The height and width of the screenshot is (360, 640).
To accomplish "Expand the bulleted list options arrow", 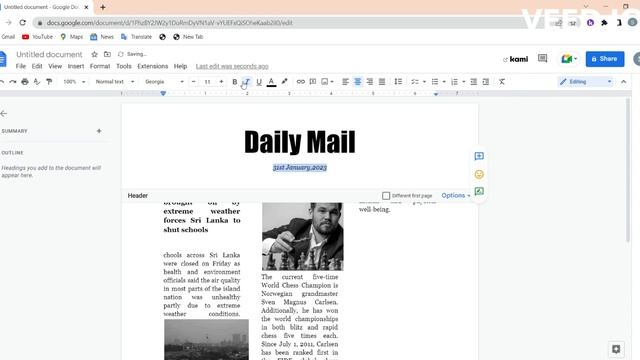I will (x=444, y=82).
